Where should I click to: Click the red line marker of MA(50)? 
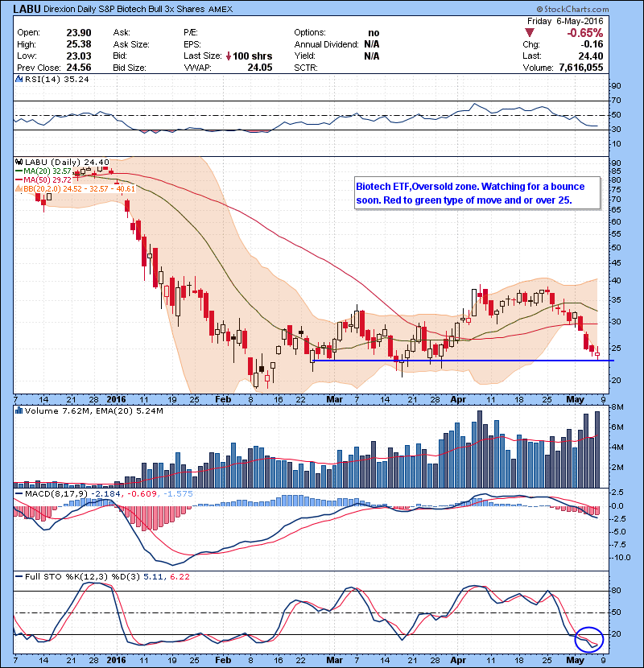point(19,179)
